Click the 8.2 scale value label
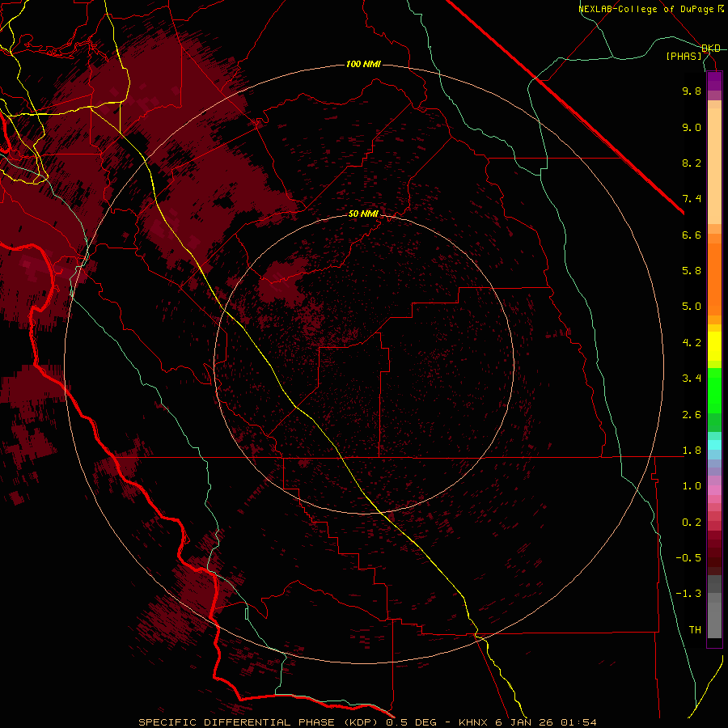Image resolution: width=728 pixels, height=728 pixels. pos(692,163)
